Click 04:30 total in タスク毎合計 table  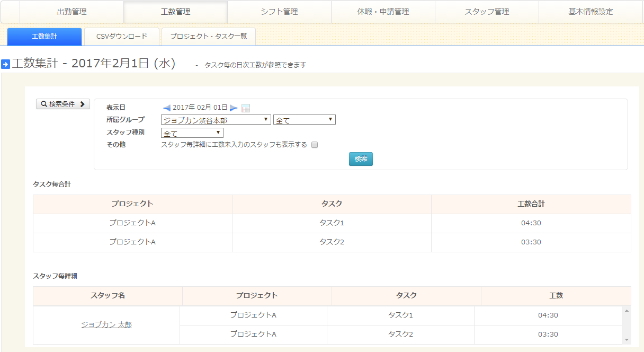[x=531, y=223]
